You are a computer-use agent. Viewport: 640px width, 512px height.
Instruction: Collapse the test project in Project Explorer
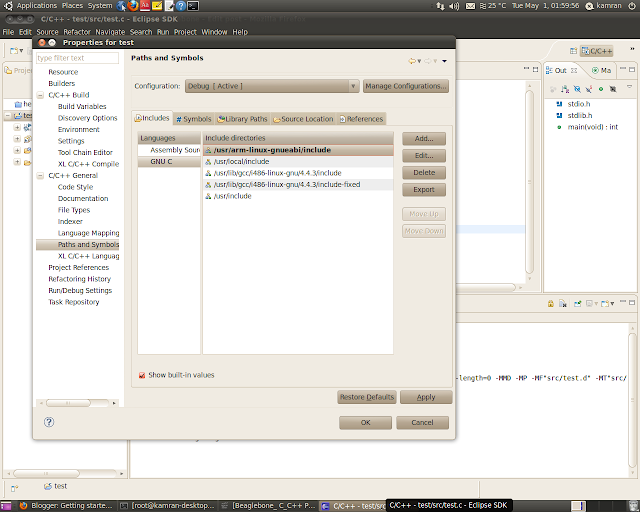click(8, 116)
